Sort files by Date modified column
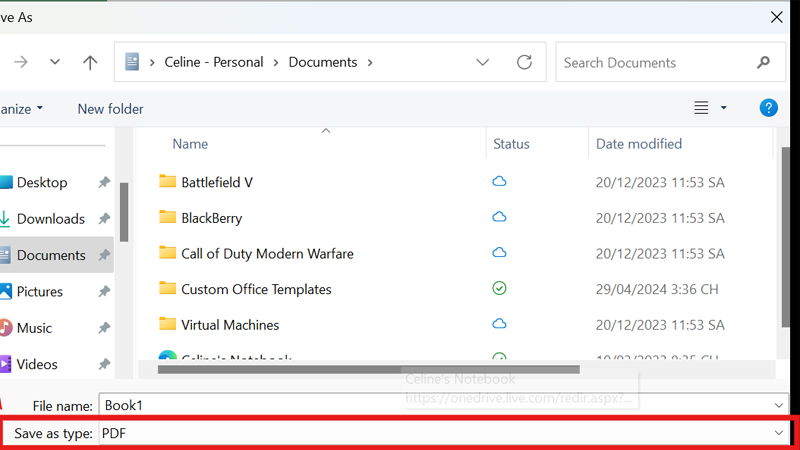800x450 pixels. tap(639, 144)
